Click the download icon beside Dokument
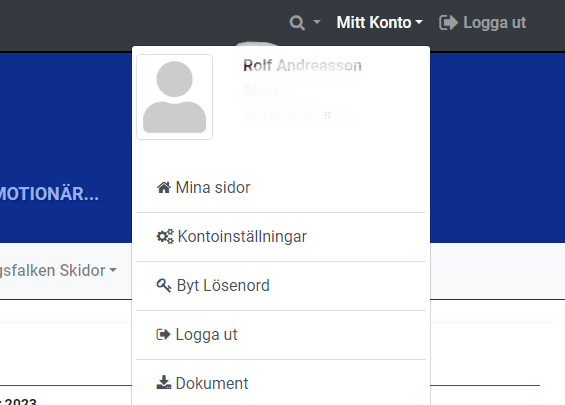565x405 pixels. click(164, 383)
